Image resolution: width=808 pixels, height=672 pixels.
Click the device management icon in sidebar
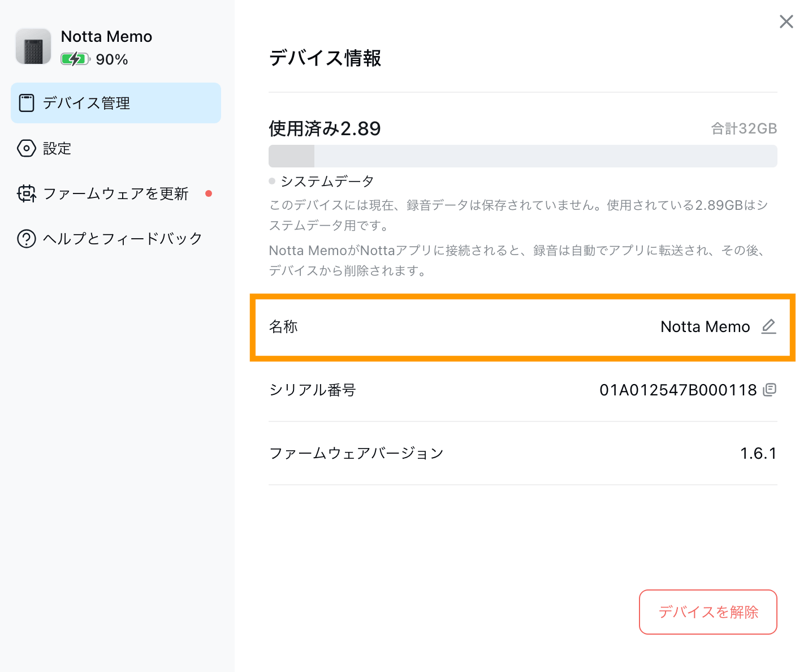[x=27, y=103]
